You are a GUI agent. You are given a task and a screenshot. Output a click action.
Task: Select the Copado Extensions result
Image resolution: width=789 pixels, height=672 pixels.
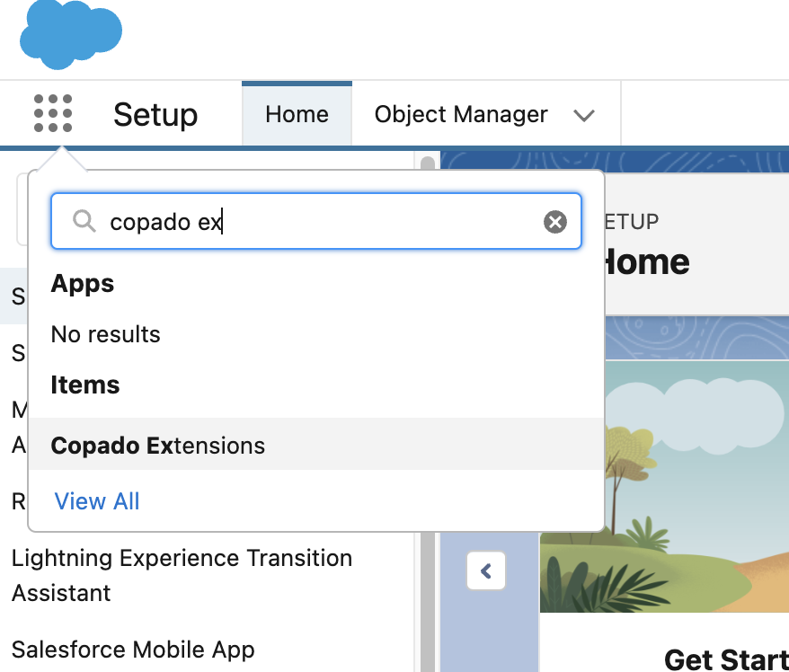point(158,446)
